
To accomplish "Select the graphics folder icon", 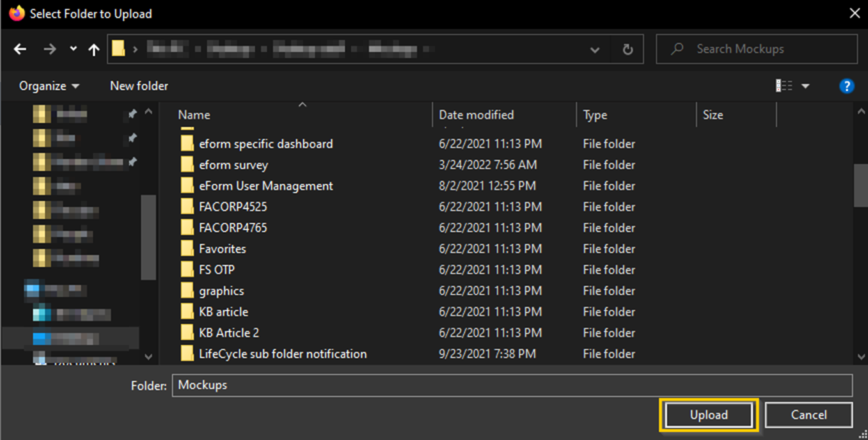I will click(187, 291).
